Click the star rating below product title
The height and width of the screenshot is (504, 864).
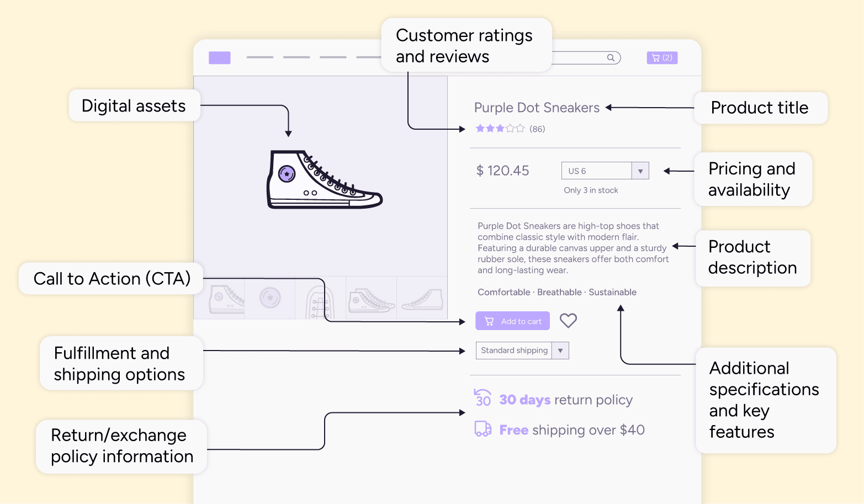click(x=500, y=129)
